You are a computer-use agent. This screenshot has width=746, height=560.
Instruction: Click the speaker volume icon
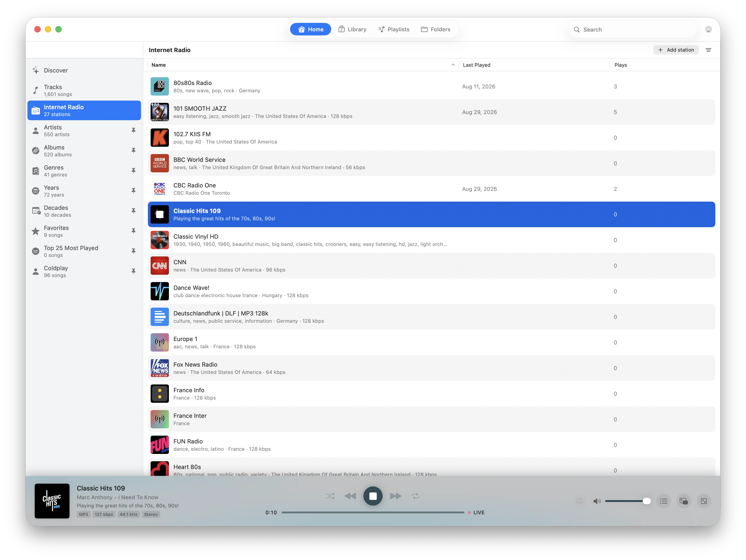click(x=597, y=501)
